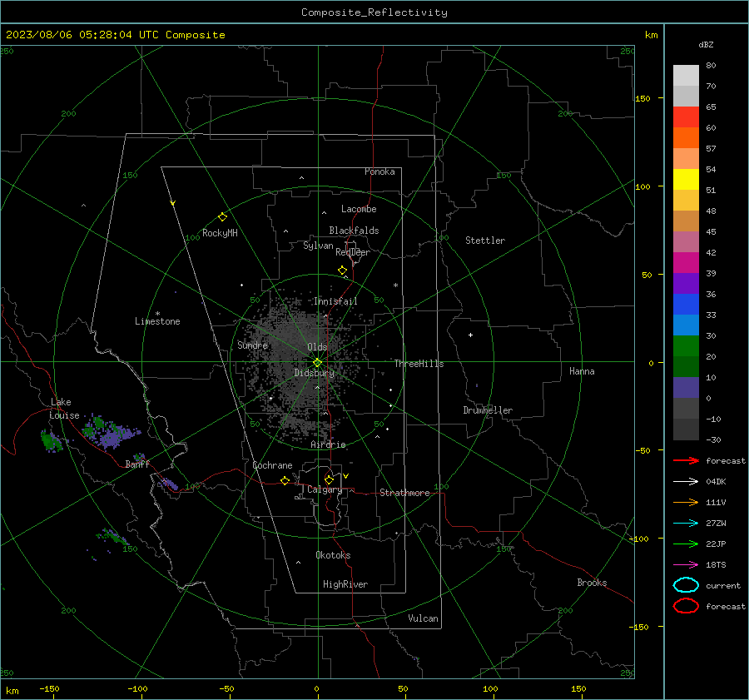Screen dimensions: 749x700
Task: Click the asterisk marker above Limestone
Action: click(157, 314)
